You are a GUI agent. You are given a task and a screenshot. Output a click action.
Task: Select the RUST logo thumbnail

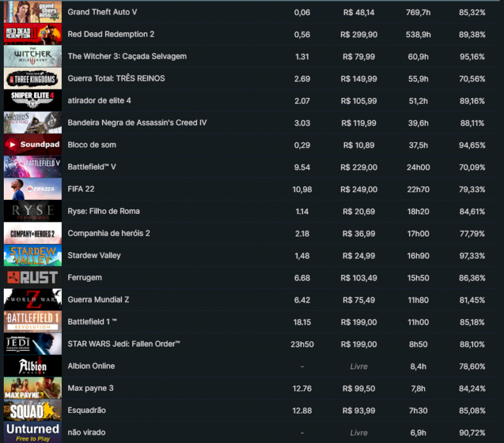33,277
